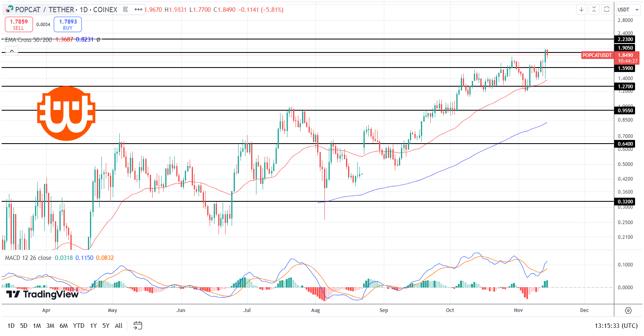The height and width of the screenshot is (336, 644).
Task: Click the 1.2700 price level label
Action: (625, 87)
